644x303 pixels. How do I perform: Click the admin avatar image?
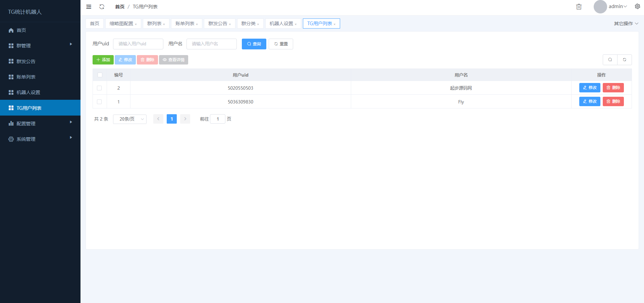click(600, 7)
